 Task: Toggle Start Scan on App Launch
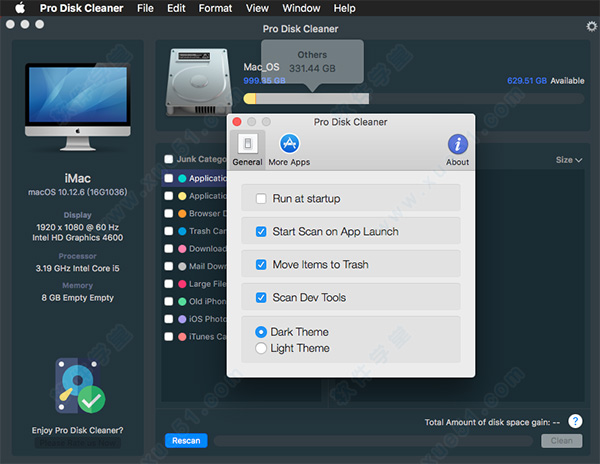click(261, 231)
